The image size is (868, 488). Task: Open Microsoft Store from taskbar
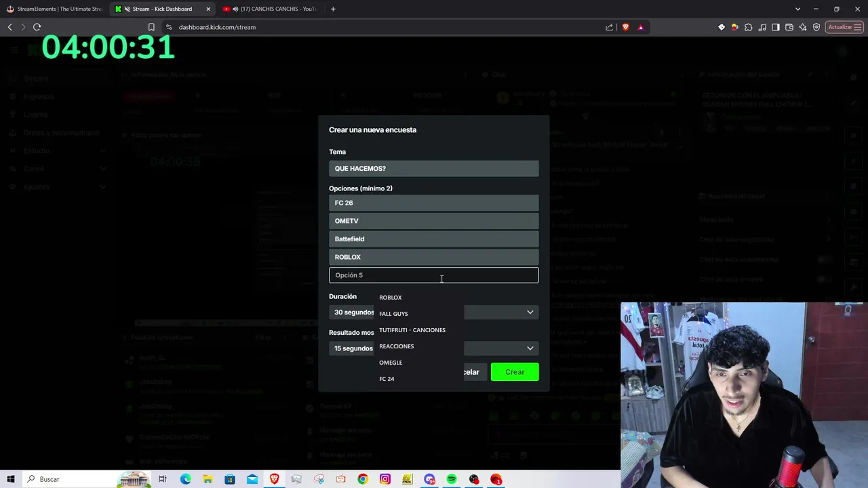pyautogui.click(x=230, y=479)
